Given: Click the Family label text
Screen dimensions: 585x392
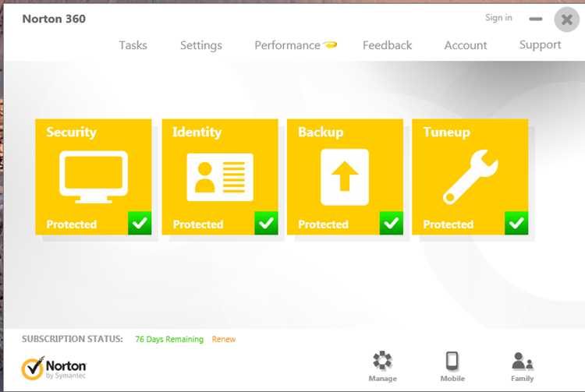Looking at the screenshot, I should [523, 379].
